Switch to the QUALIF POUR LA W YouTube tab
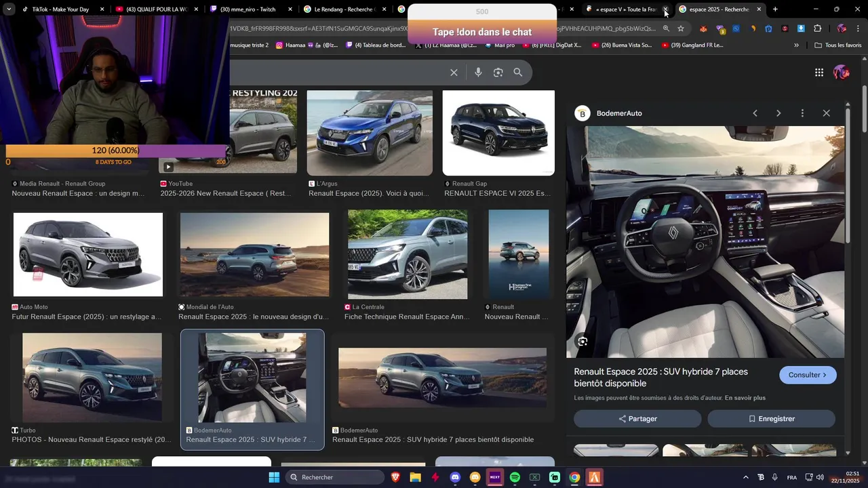 pos(155,9)
